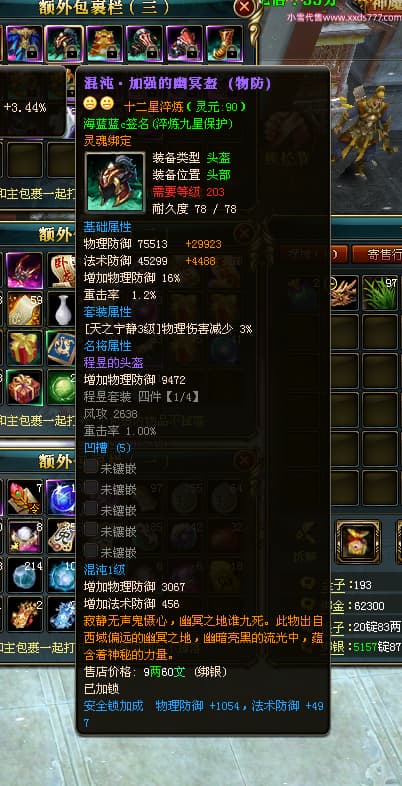Close the extra inventory bag three panel

(x=245, y=7)
